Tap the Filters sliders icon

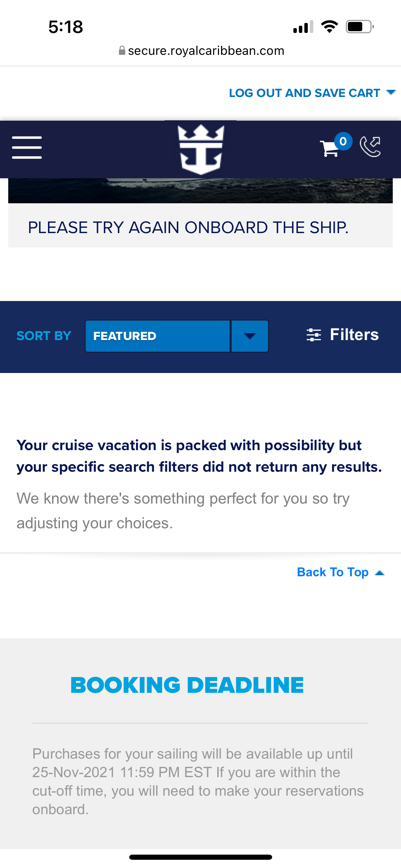(314, 335)
